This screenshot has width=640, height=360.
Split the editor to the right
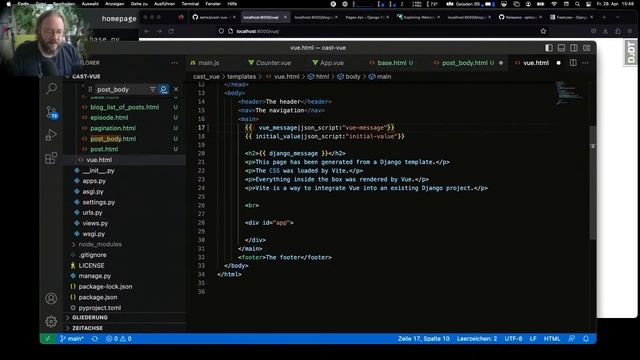(573, 63)
